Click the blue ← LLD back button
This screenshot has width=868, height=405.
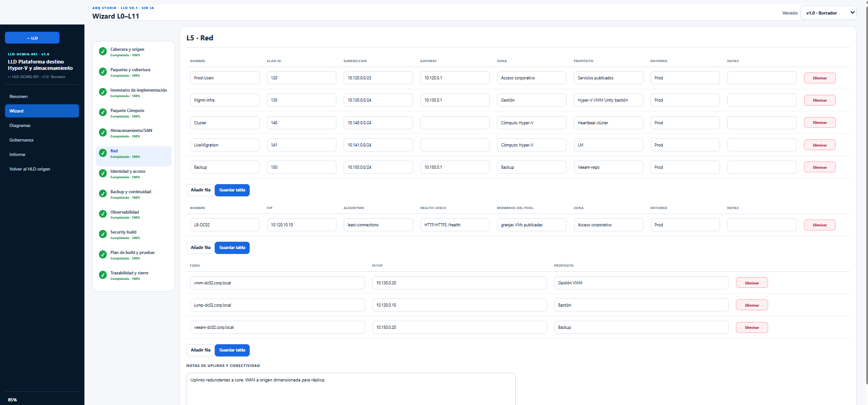tap(32, 38)
